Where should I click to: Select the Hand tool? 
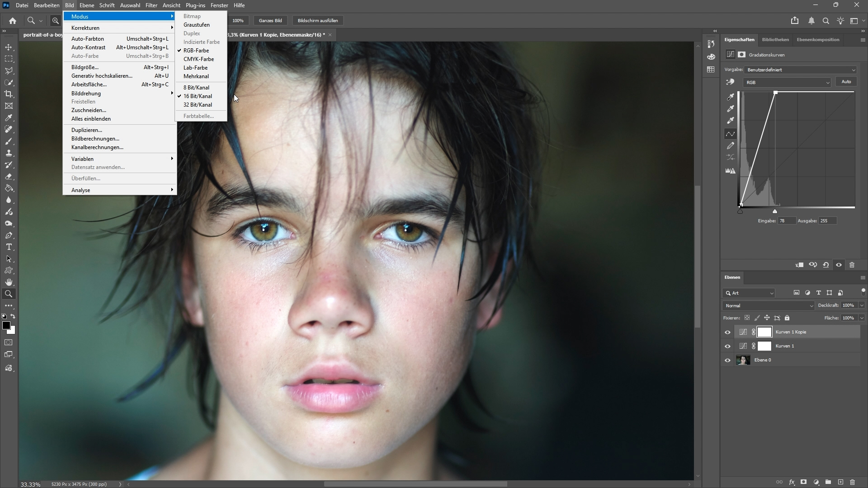pyautogui.click(x=9, y=282)
